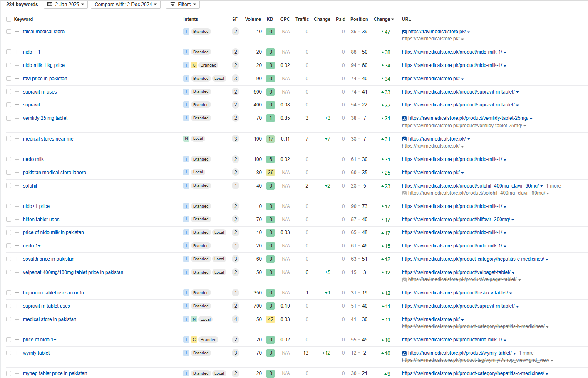Sort by the Volume column header
The width and height of the screenshot is (588, 378).
(x=253, y=20)
